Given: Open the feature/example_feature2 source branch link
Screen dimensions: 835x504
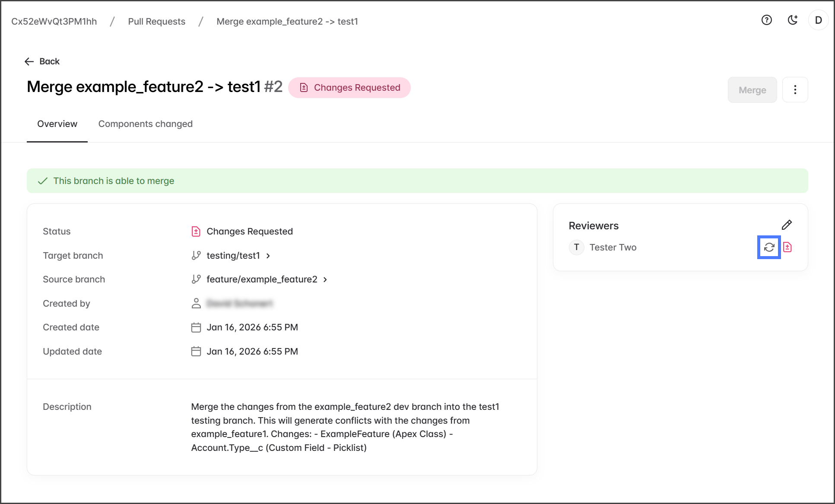Looking at the screenshot, I should [262, 279].
